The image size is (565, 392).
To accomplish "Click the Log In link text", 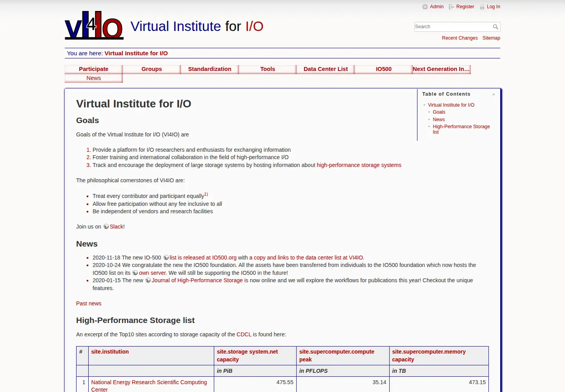I will [494, 7].
